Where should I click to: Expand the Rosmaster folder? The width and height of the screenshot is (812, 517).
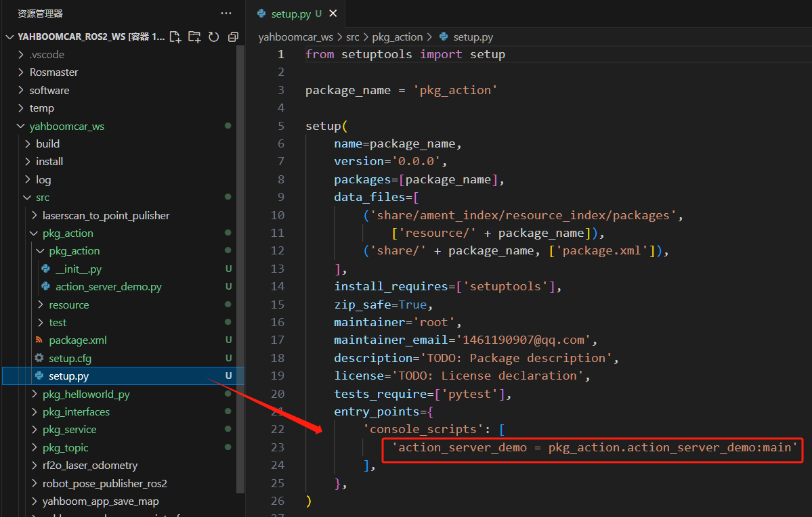coord(21,72)
